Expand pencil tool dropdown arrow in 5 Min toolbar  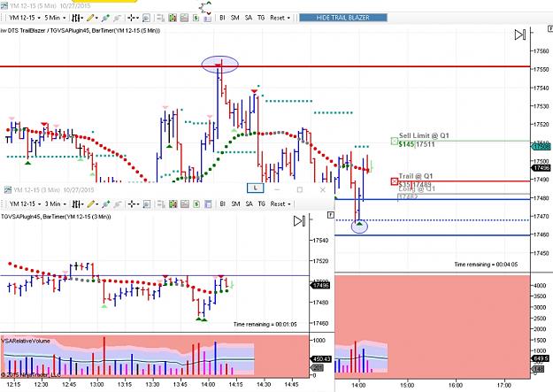[96, 18]
